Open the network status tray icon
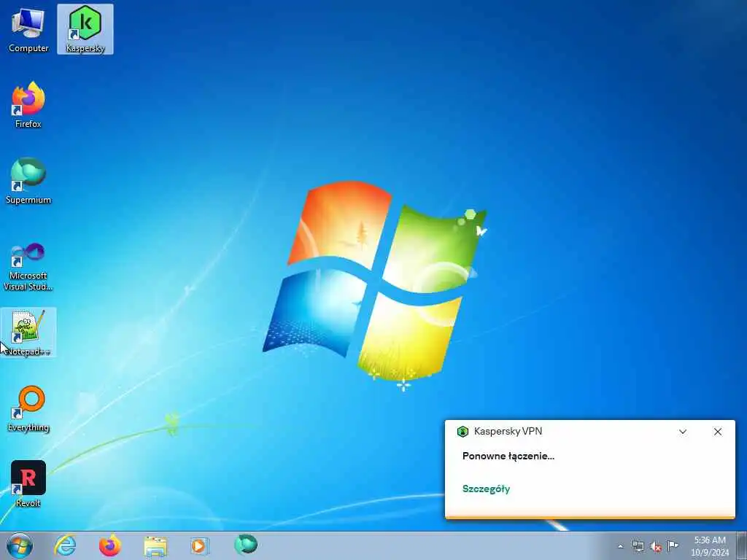This screenshot has height=560, width=747. coord(638,546)
